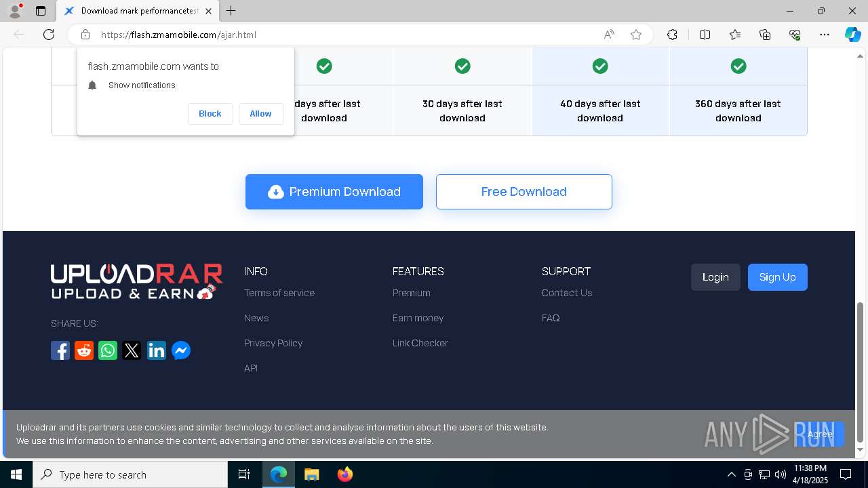The height and width of the screenshot is (488, 868).
Task: Open the Browser essentials heart icon
Action: click(795, 35)
